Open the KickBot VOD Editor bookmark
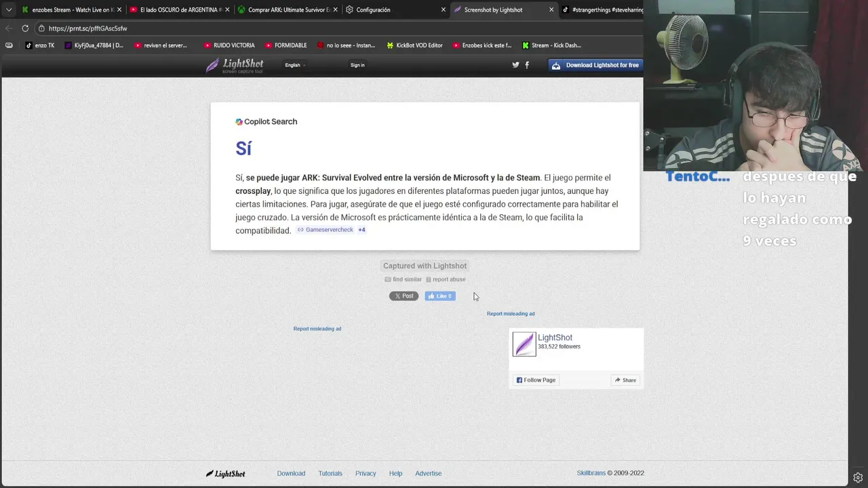 414,45
